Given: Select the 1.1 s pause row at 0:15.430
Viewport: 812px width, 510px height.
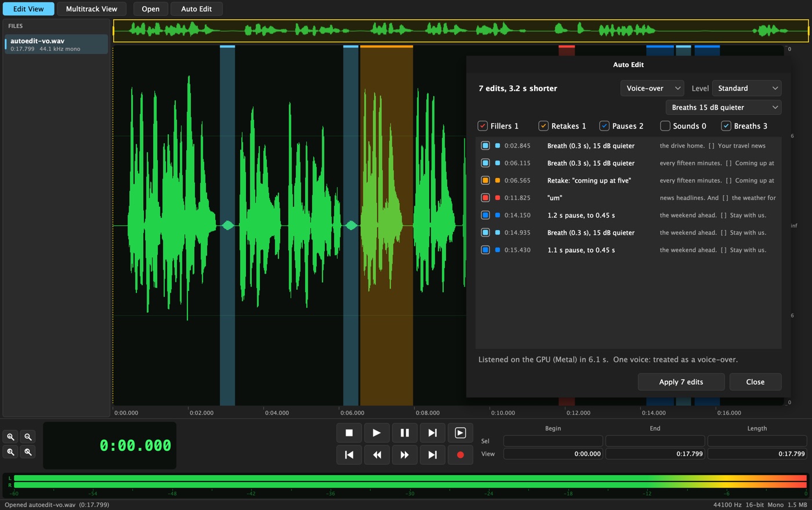Looking at the screenshot, I should click(x=628, y=250).
